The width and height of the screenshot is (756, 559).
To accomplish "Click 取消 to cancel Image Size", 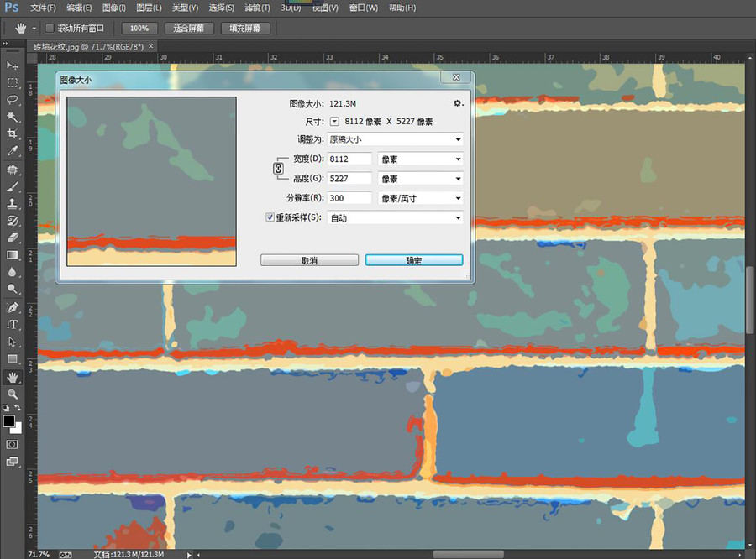I will [x=309, y=260].
